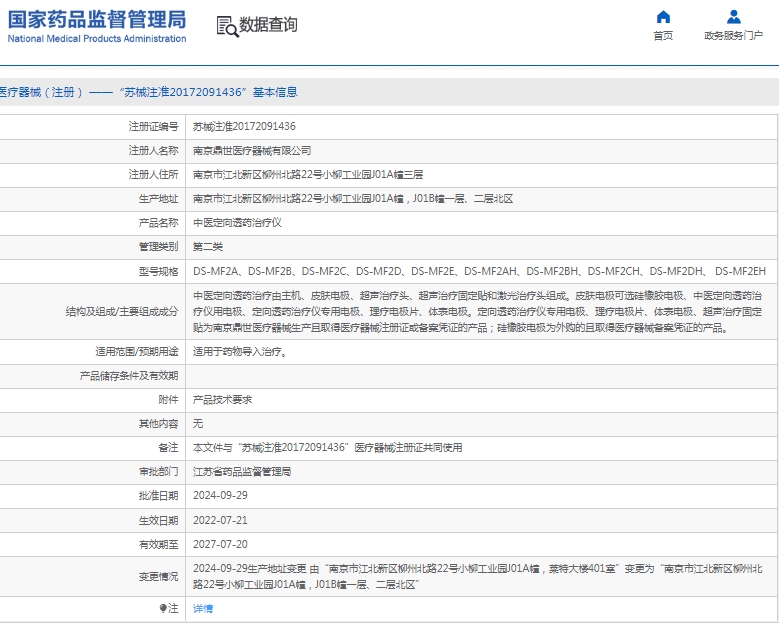Click the 首页 text link

[x=663, y=36]
